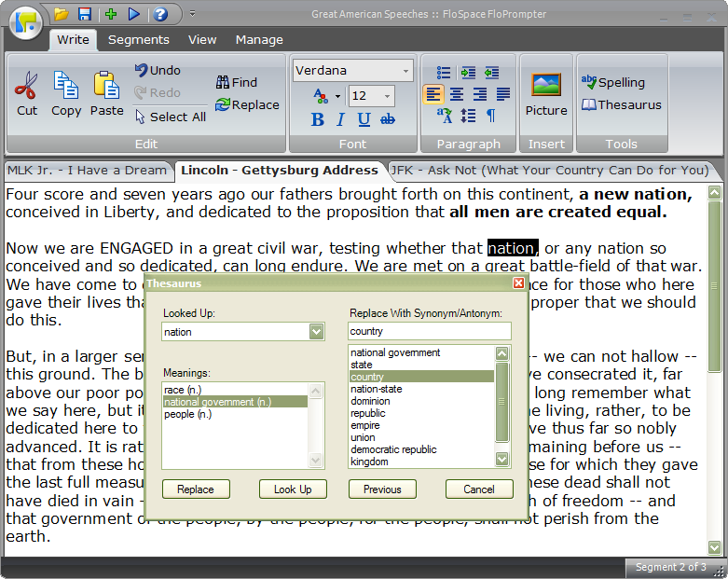
Task: Decrease paragraph indent
Action: [491, 73]
